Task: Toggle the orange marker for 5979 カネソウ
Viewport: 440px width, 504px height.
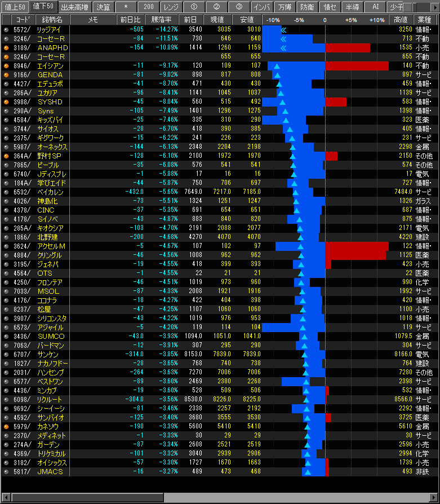Action: pyautogui.click(x=6, y=427)
